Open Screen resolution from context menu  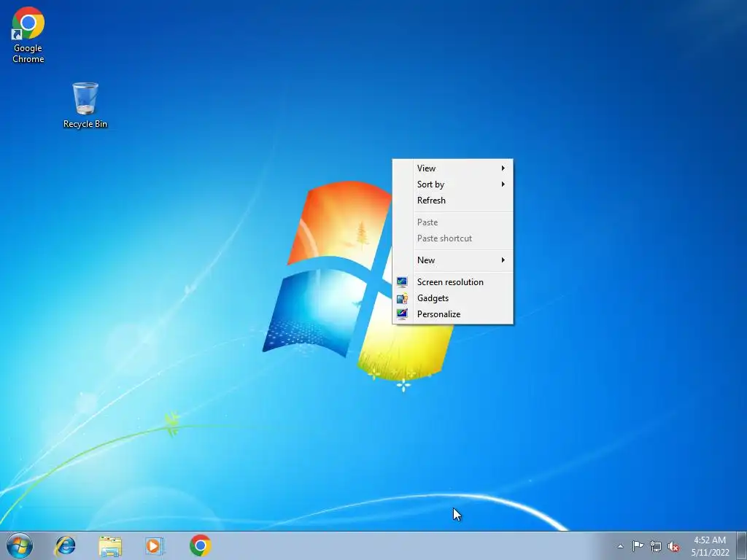click(452, 282)
